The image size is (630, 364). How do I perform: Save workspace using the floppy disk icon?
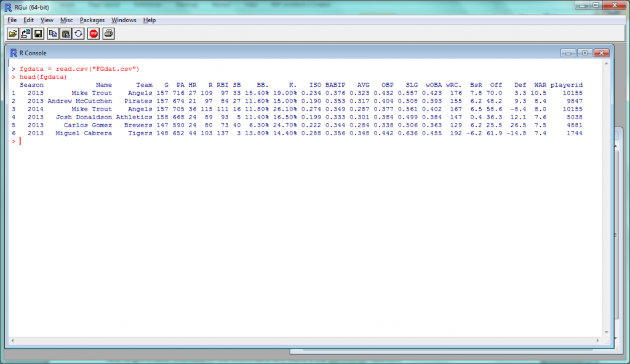[38, 33]
